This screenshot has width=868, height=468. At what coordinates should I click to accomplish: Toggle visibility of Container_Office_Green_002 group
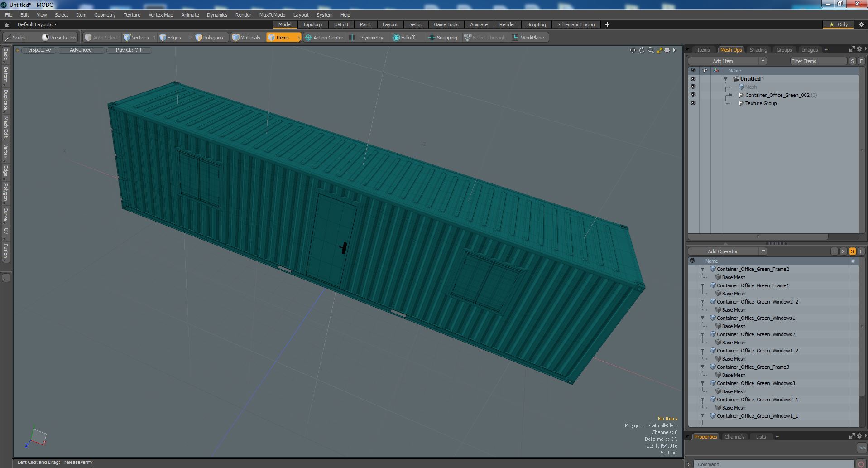click(693, 95)
